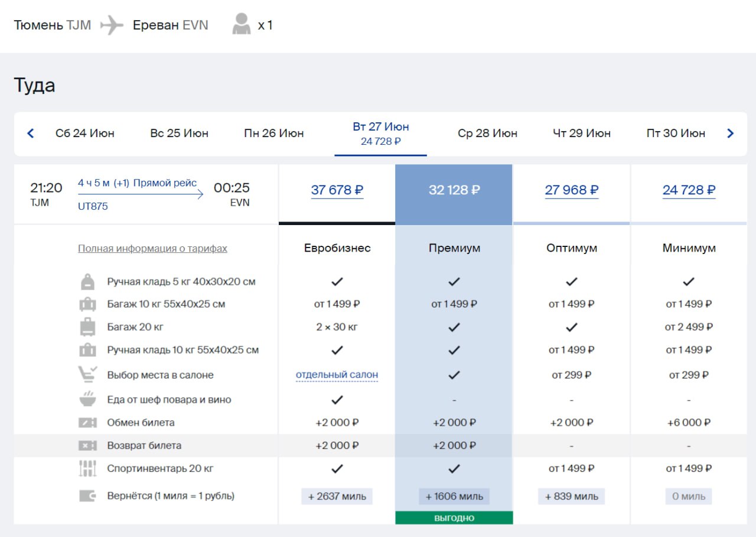Screen dimensions: 756x537
Task: Click the miles wallet icon
Action: pyautogui.click(x=87, y=496)
